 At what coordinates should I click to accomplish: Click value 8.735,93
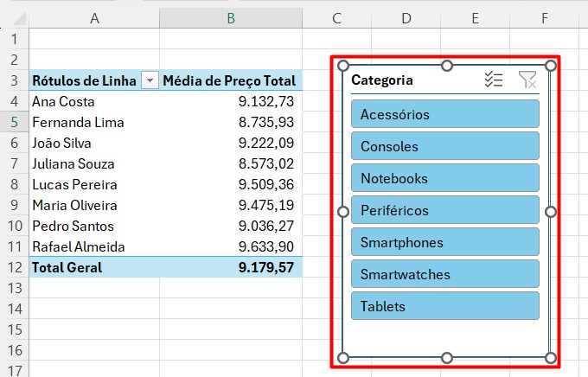[231, 122]
